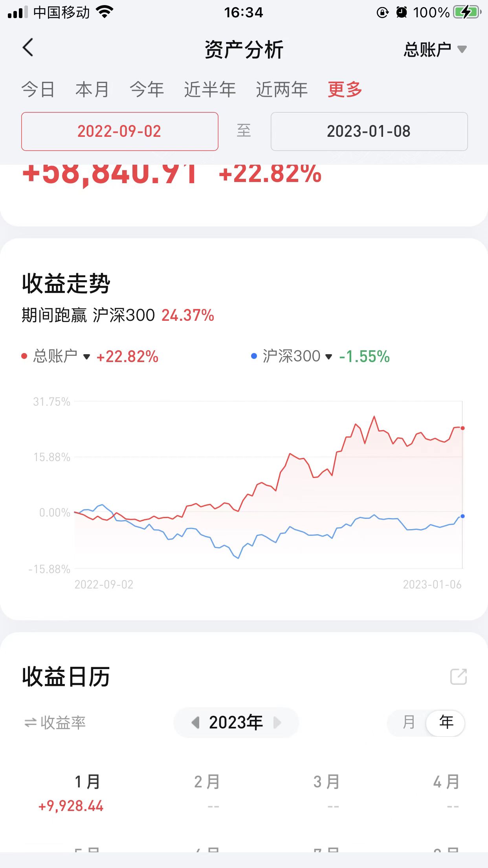Expand the 总账户 chart legend dropdown
Screen dimensions: 488x868
(87, 357)
